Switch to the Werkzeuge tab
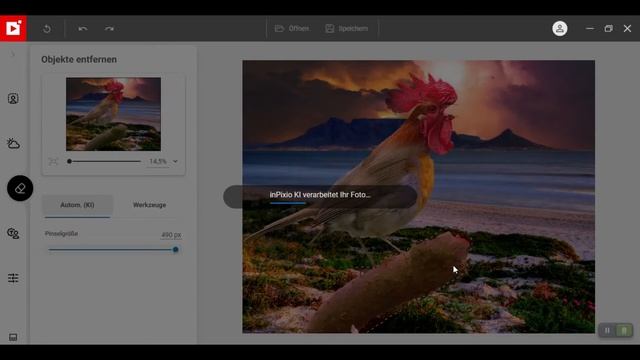Viewport: 640px width, 360px height. click(149, 205)
